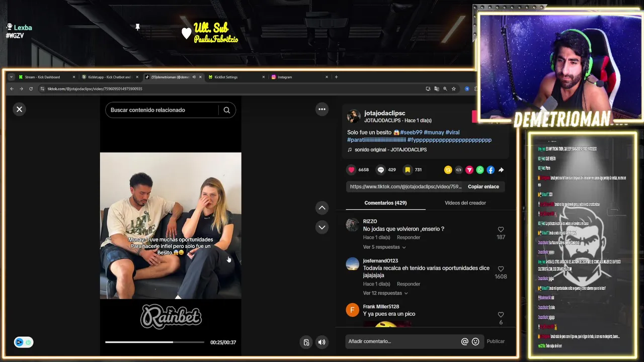
Task: Switch to 'Videos del creador' tab
Action: click(465, 203)
